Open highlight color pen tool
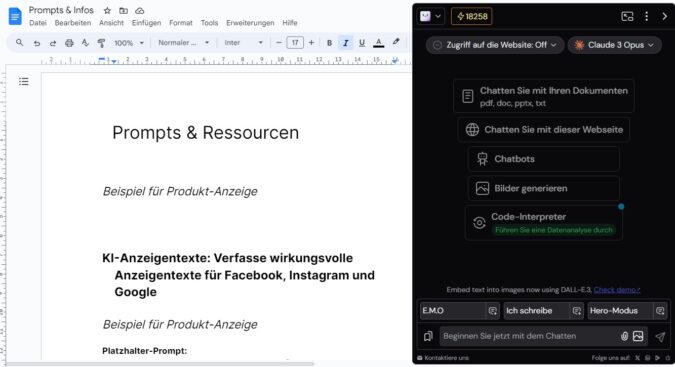675x367 pixels. (x=396, y=42)
